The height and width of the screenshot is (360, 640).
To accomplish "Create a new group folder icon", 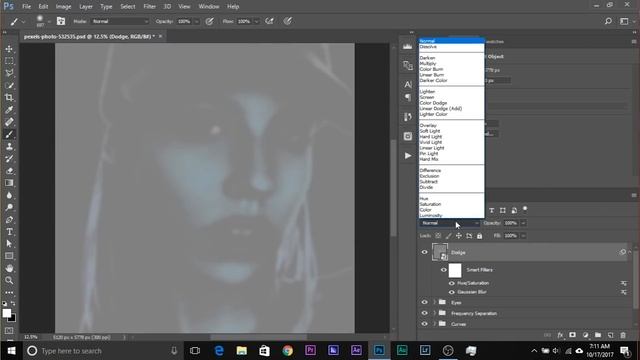I will (x=598, y=335).
